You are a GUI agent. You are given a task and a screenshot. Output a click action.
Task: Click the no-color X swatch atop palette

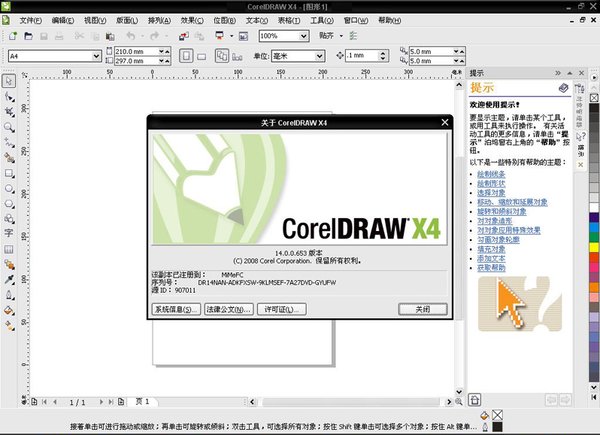pos(594,98)
